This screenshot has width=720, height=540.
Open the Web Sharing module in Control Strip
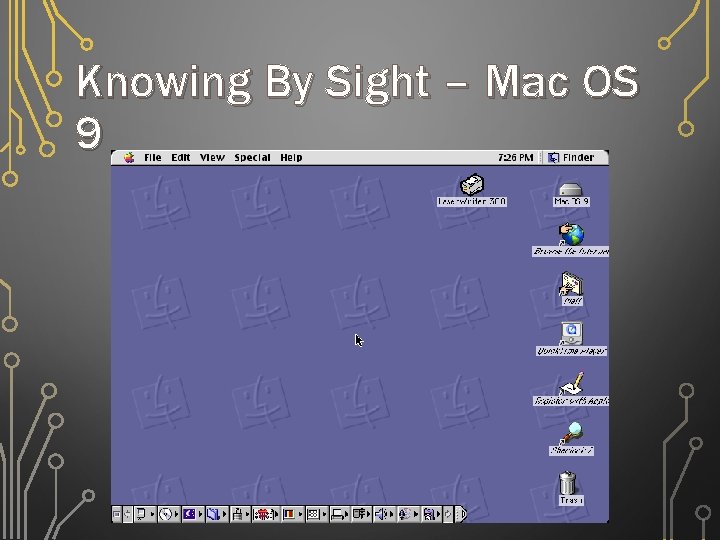click(432, 514)
